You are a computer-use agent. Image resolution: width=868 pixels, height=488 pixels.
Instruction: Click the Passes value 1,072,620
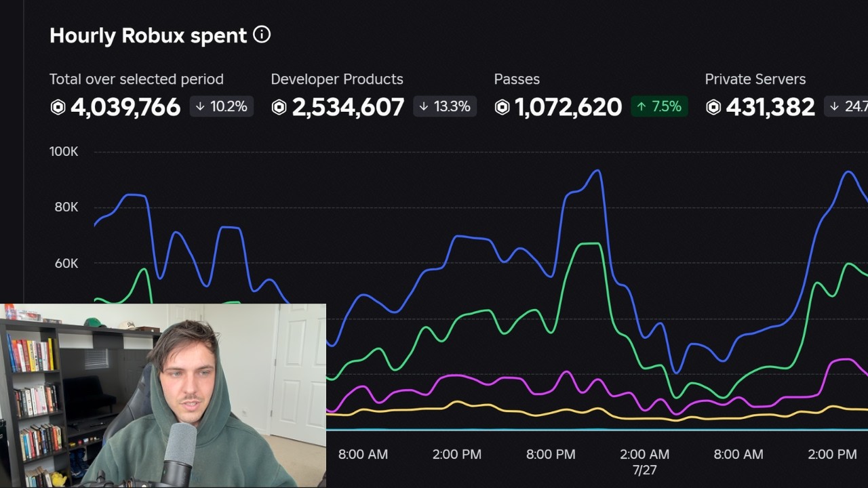(568, 107)
